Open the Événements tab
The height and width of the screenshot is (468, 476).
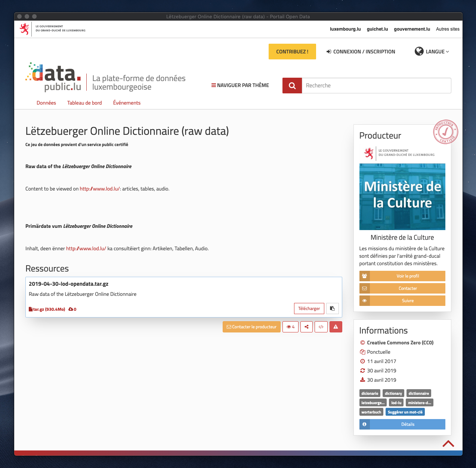point(127,103)
